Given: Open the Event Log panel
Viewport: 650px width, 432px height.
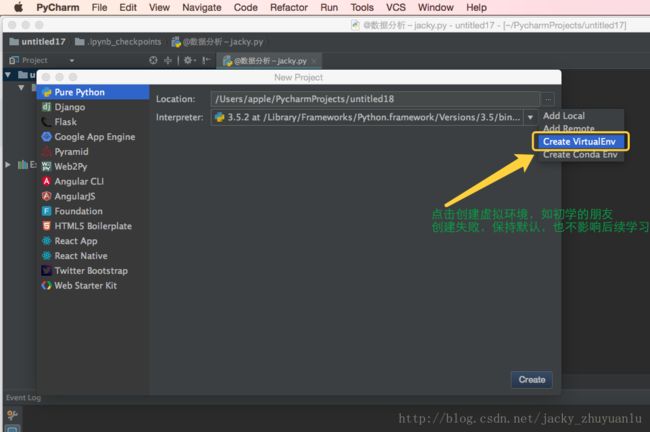Looking at the screenshot, I should 24,398.
